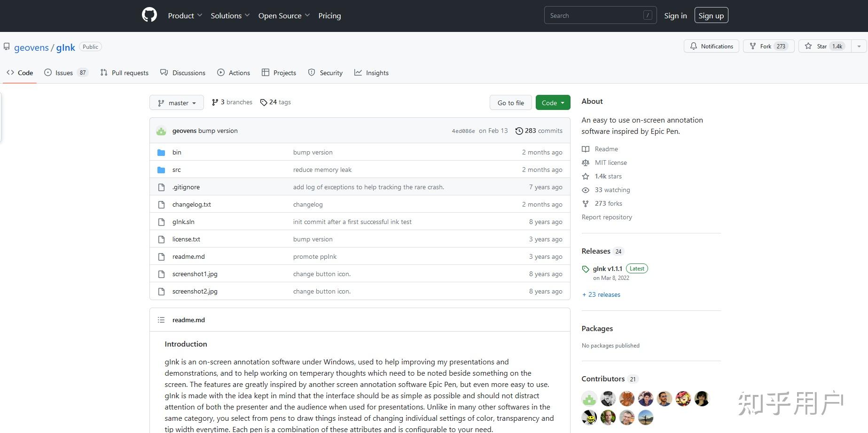Click geovens avatar in latest commit

coord(161,131)
